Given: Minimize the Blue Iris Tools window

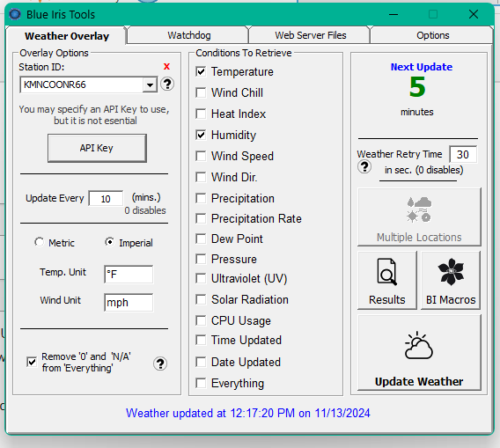Looking at the screenshot, I should tap(393, 14).
